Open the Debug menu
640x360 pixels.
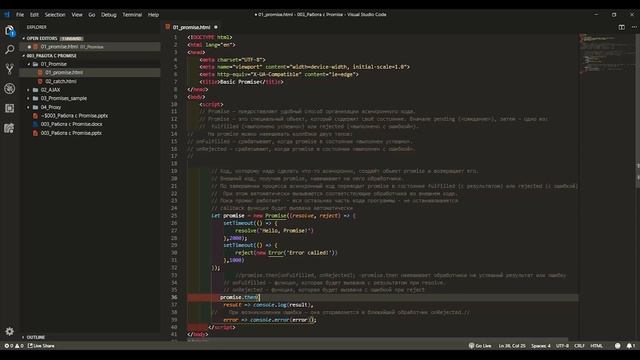[109, 15]
